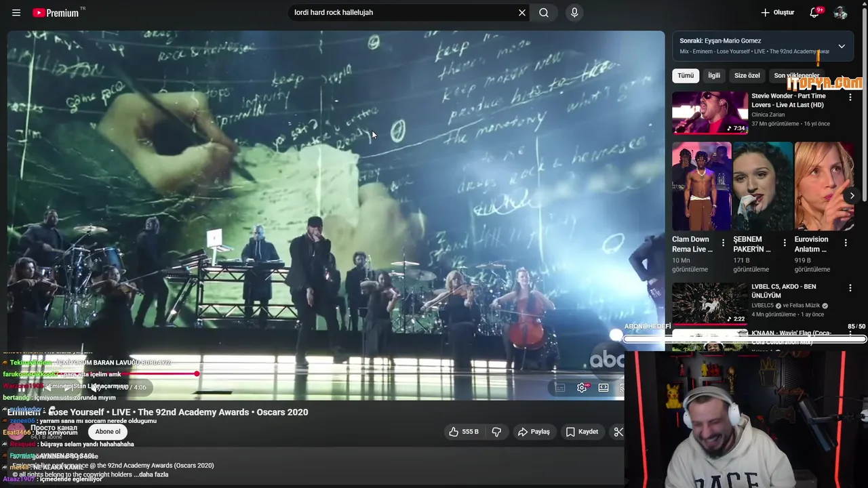This screenshot has height=488, width=868.
Task: Dislike the video with thumbs-down
Action: (496, 432)
